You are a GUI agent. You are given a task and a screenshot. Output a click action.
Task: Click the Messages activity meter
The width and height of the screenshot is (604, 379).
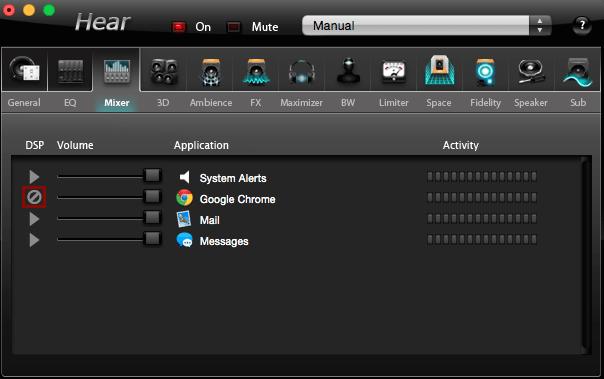pyautogui.click(x=482, y=240)
